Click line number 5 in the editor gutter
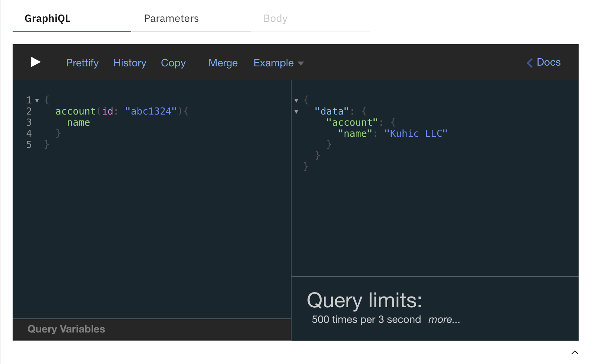Screen dimensions: 589x364 (x=29, y=145)
